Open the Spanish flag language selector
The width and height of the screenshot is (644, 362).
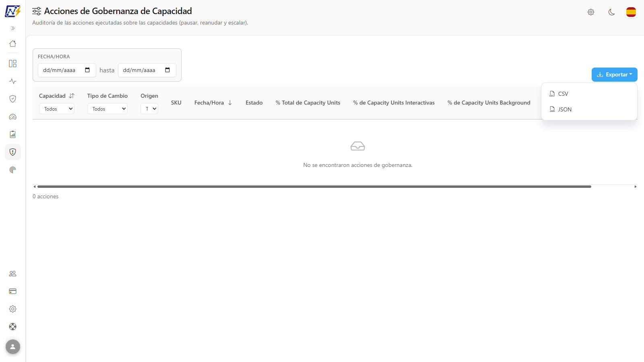[631, 12]
